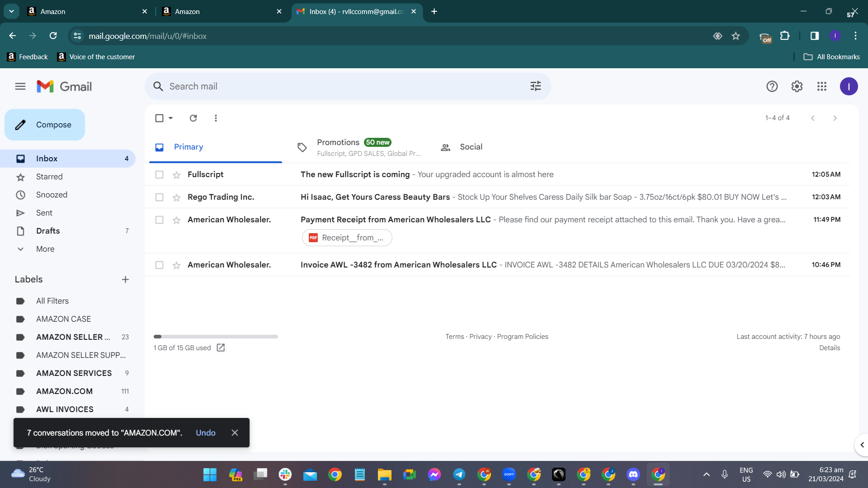Open File Explorer from the taskbar
868x488 pixels.
coord(384,474)
